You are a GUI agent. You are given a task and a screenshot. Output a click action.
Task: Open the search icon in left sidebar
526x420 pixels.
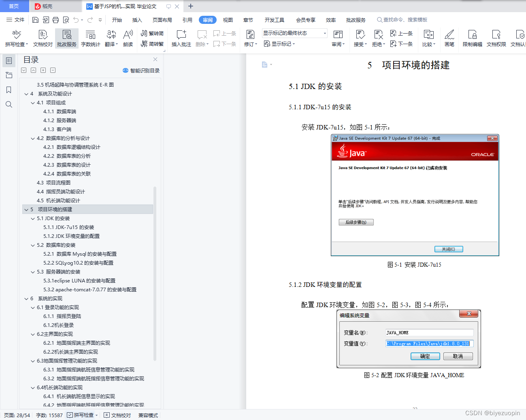pyautogui.click(x=9, y=104)
